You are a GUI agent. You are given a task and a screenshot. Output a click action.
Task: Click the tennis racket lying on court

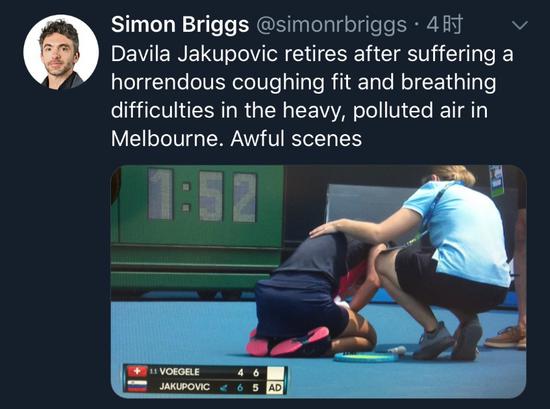click(367, 357)
